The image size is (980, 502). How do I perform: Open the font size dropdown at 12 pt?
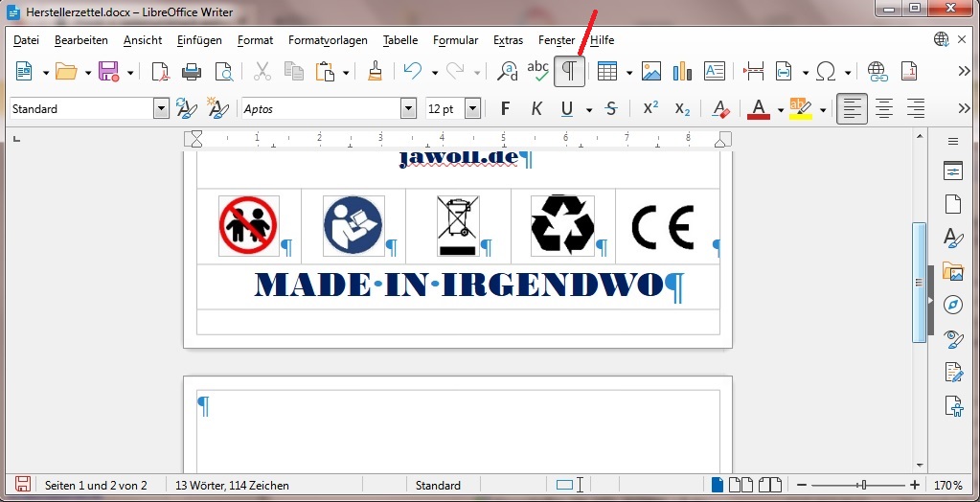point(472,109)
